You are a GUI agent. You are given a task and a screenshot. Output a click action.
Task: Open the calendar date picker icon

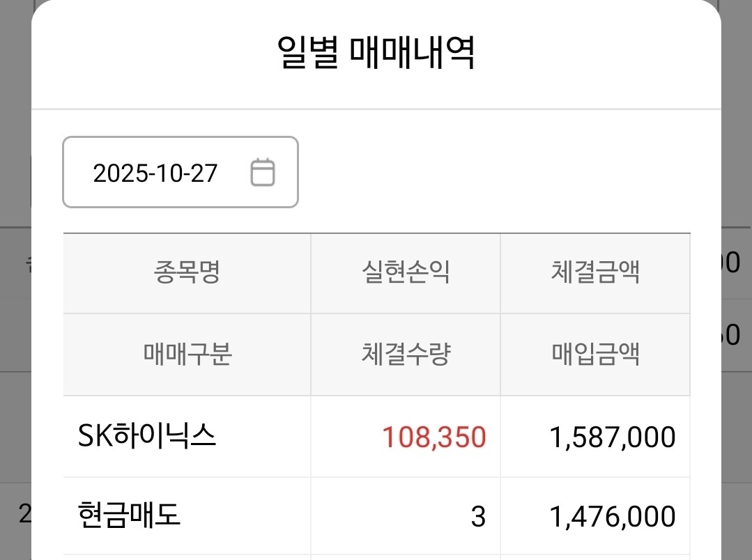click(263, 172)
